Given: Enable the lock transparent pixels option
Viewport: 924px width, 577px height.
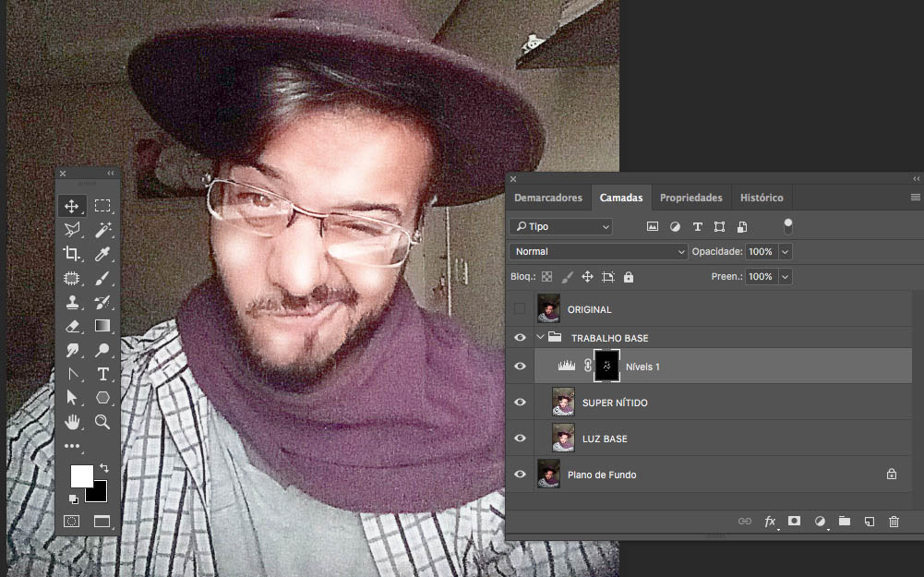Looking at the screenshot, I should (x=546, y=276).
